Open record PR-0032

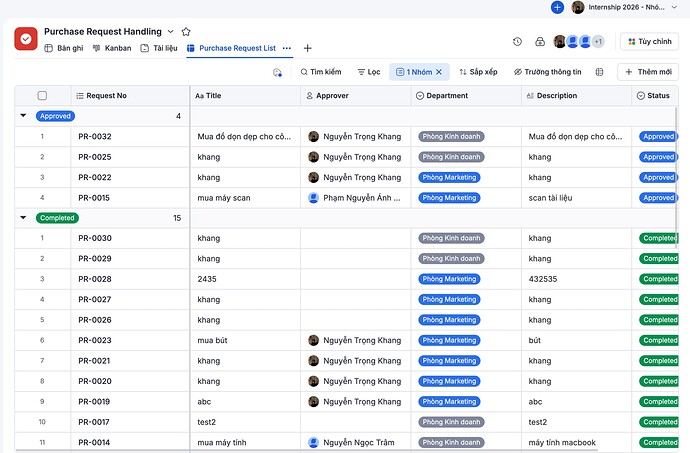tap(95, 136)
